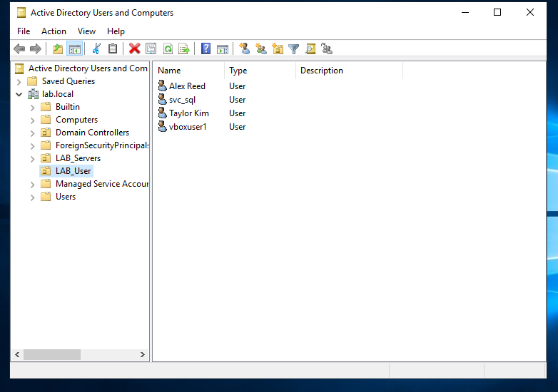This screenshot has height=392, width=558.
Task: Expand the Users container
Action: 33,197
